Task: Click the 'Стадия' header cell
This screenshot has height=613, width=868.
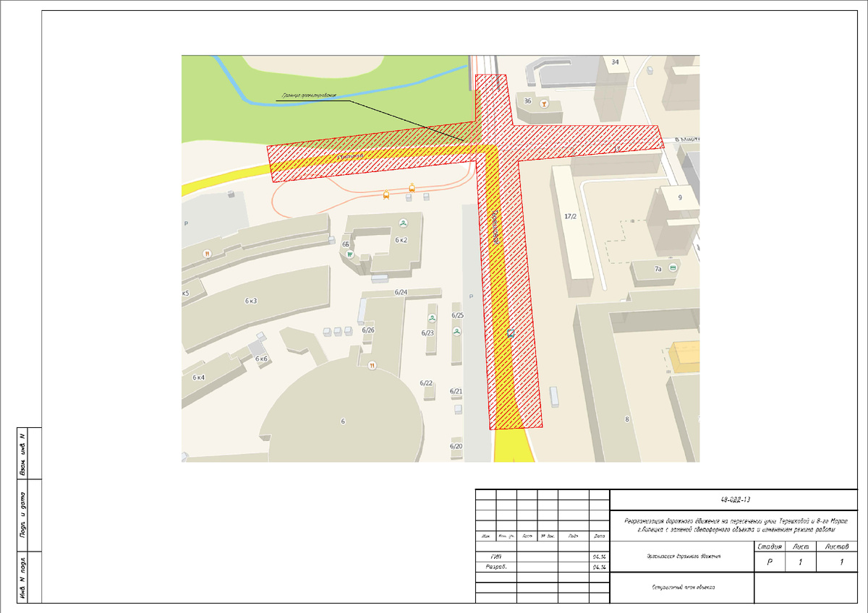Action: coord(770,546)
